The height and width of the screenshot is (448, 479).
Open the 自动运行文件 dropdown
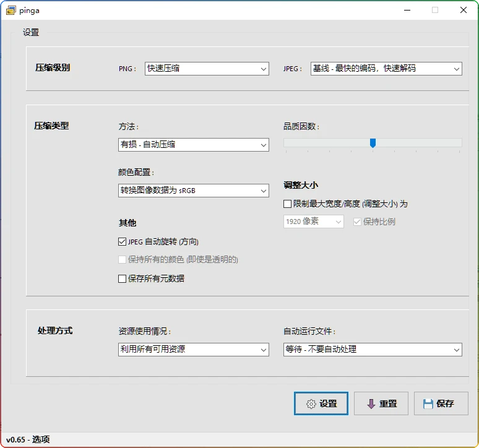(373, 350)
